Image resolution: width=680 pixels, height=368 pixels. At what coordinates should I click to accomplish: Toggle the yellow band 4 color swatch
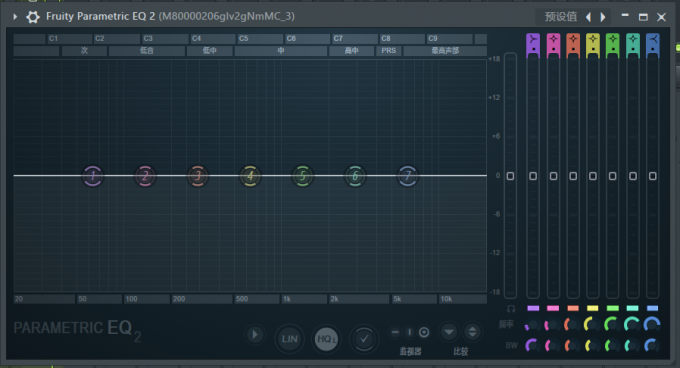pyautogui.click(x=592, y=308)
